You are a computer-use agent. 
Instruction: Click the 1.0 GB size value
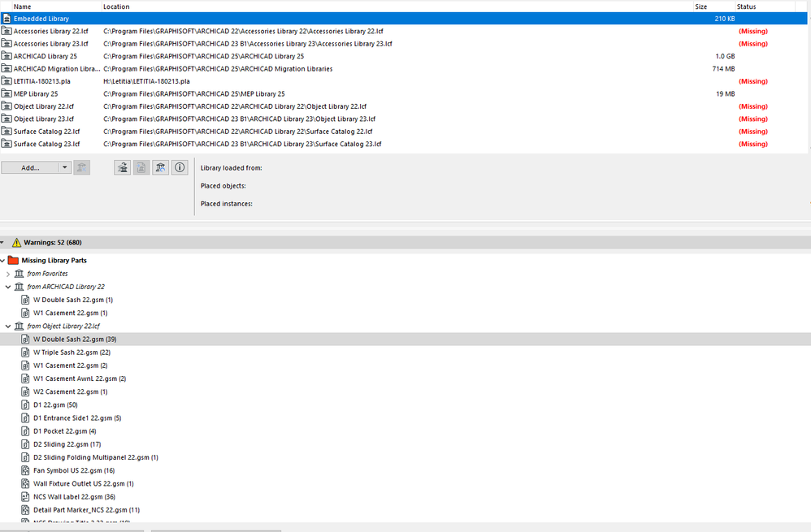(x=725, y=56)
